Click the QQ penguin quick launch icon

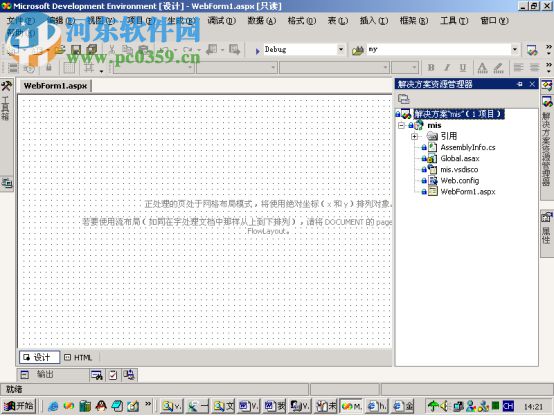(x=101, y=406)
